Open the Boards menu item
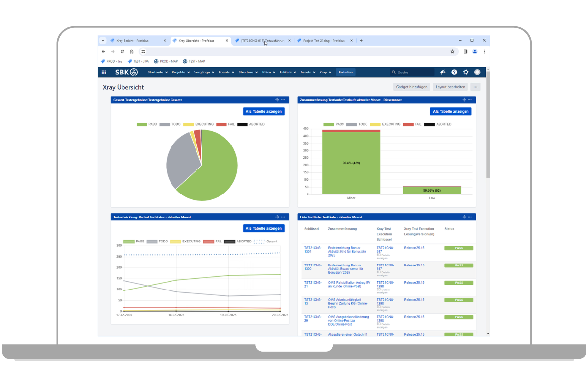The image size is (588, 387). 225,72
